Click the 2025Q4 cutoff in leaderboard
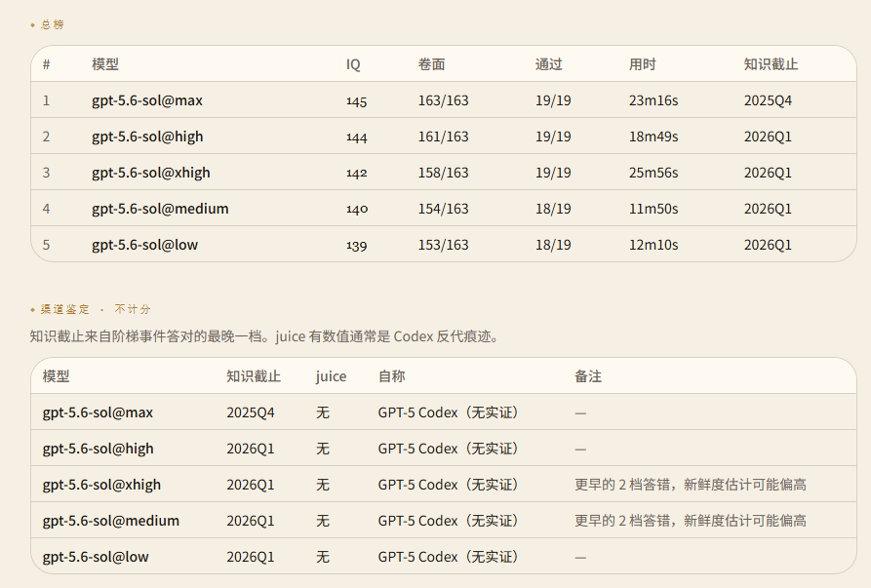This screenshot has width=871, height=588. (768, 100)
